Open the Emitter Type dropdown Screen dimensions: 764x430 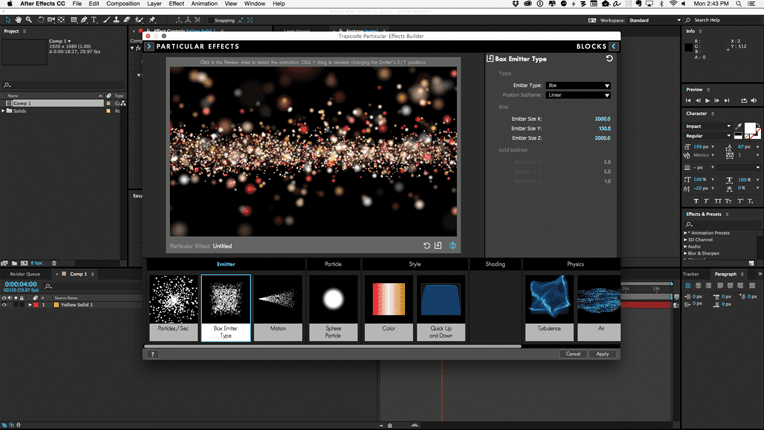point(578,86)
